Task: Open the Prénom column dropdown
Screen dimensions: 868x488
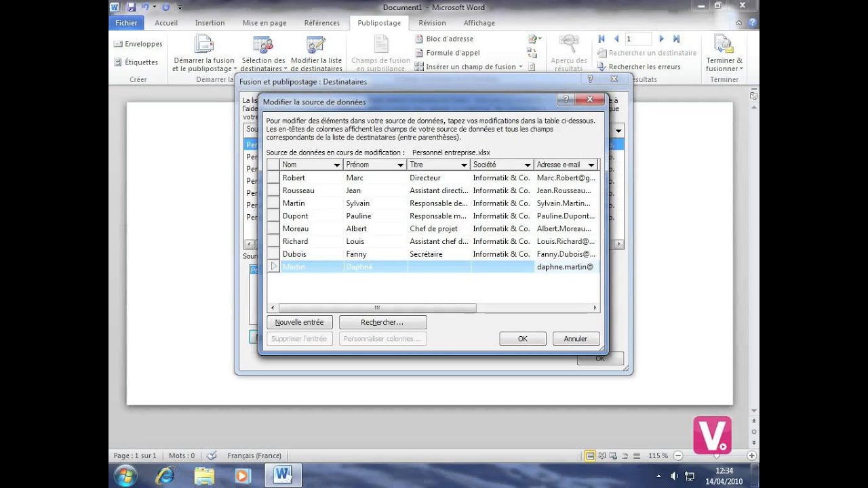Action: tap(400, 165)
